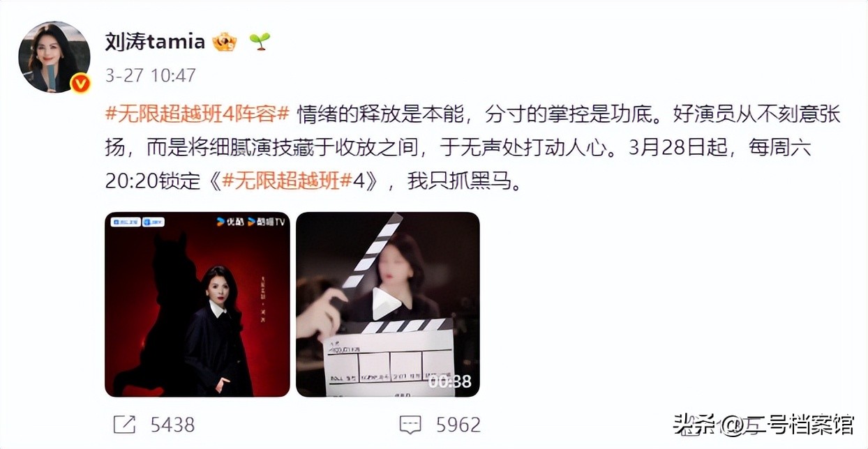Open comments via the speech bubble icon

[x=410, y=424]
